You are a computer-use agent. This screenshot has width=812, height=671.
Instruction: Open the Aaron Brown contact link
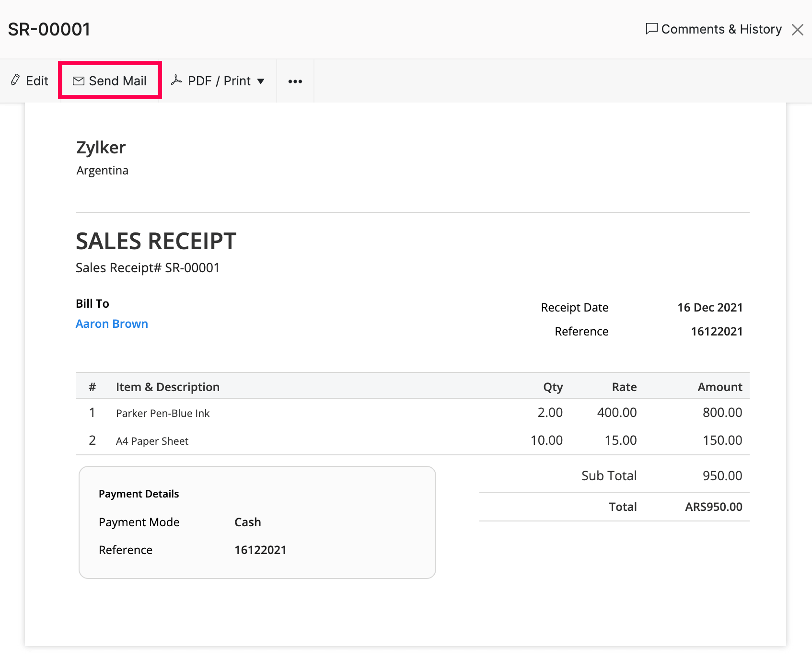pos(112,324)
